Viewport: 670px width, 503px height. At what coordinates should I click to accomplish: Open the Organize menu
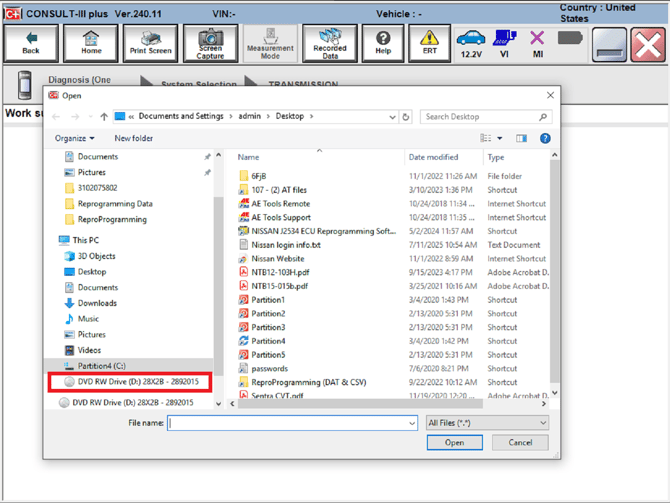click(74, 138)
